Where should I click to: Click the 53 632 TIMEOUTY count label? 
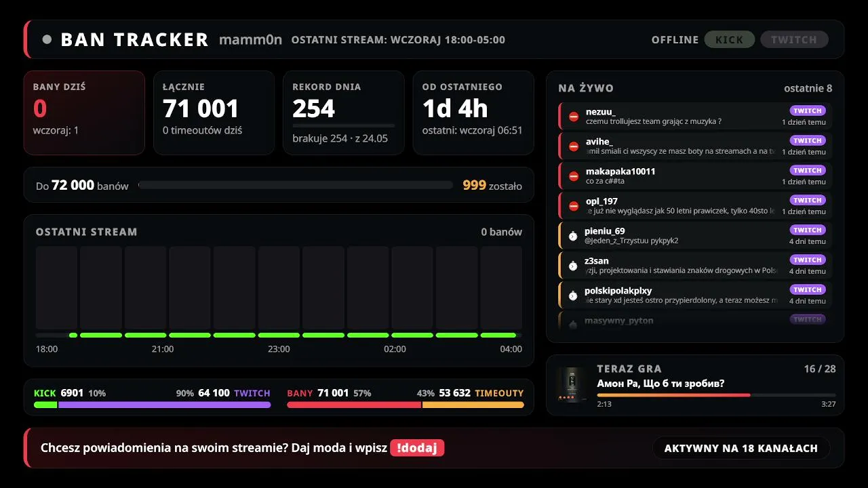[x=481, y=393]
